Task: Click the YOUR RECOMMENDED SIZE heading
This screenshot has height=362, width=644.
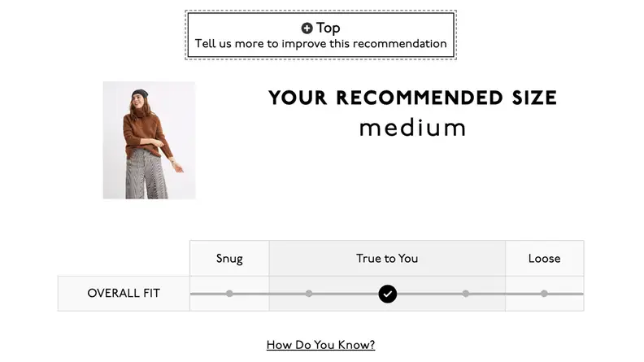Action: tap(413, 98)
